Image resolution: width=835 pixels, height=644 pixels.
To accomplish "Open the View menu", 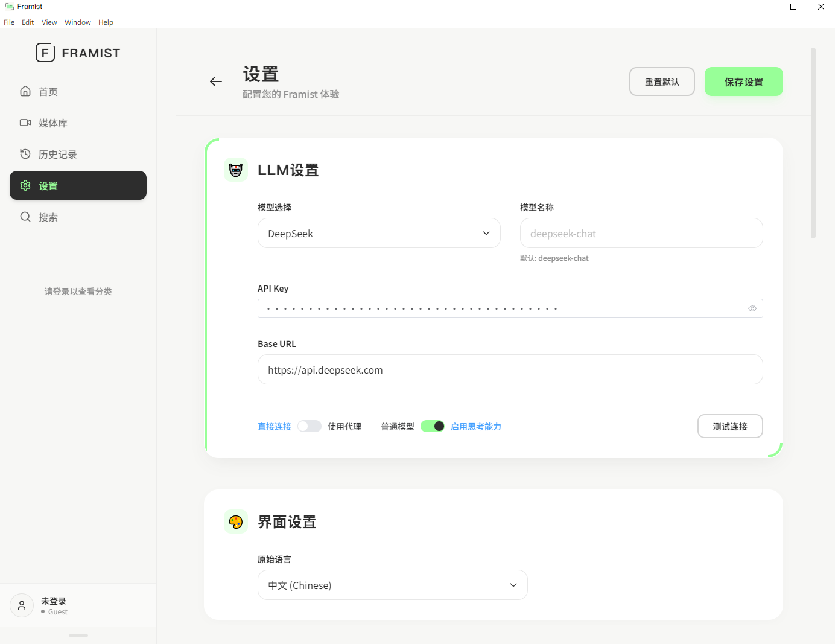I will (49, 22).
